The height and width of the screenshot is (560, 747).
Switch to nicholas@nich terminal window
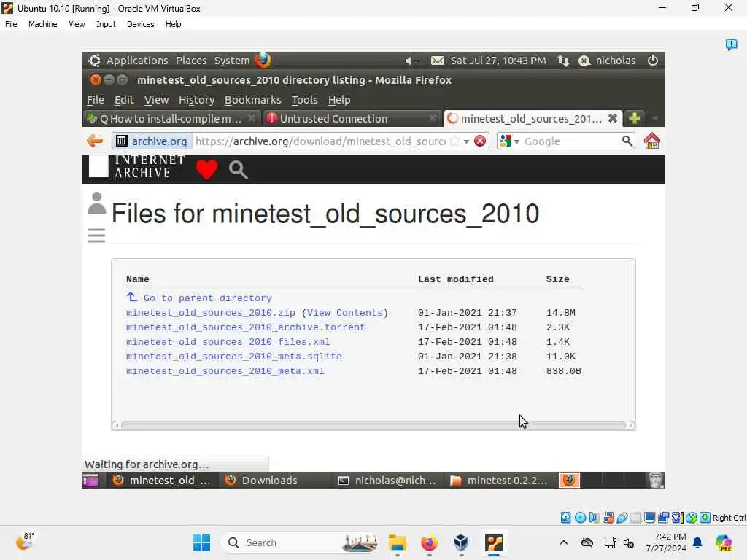point(388,481)
